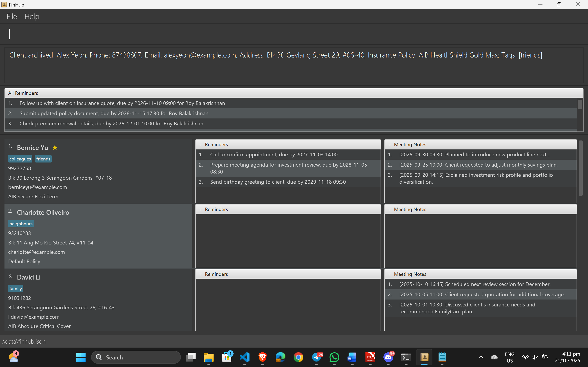Launch Brave browser from the taskbar
The image size is (588, 367).
(262, 357)
